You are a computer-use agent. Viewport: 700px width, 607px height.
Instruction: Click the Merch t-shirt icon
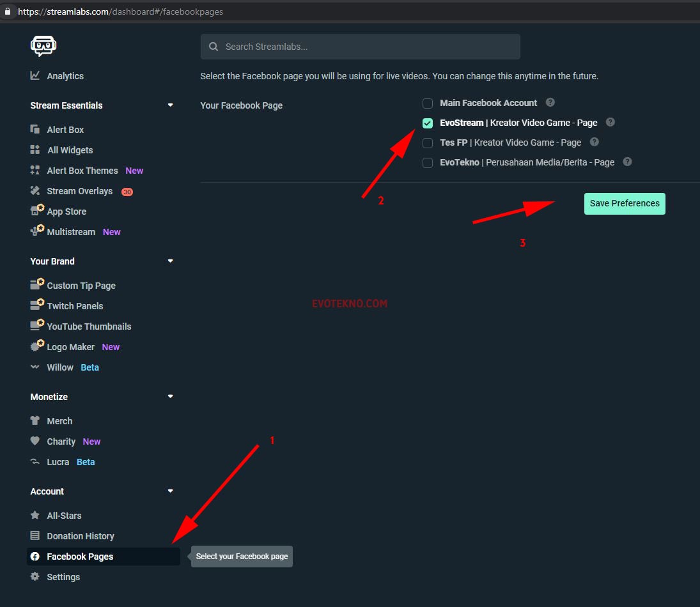coord(35,420)
